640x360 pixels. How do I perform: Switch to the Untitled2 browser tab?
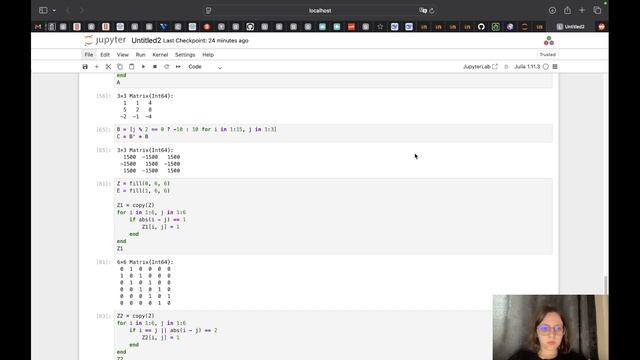tap(571, 27)
